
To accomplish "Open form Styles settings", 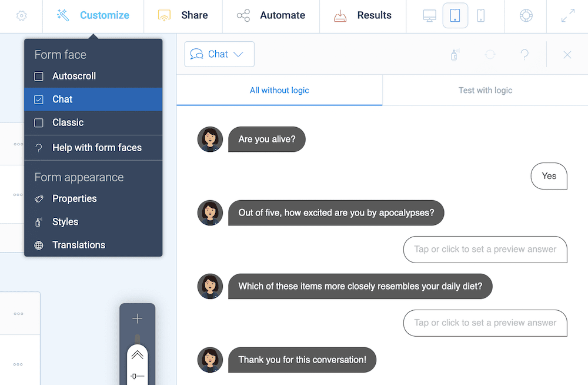I will 66,222.
